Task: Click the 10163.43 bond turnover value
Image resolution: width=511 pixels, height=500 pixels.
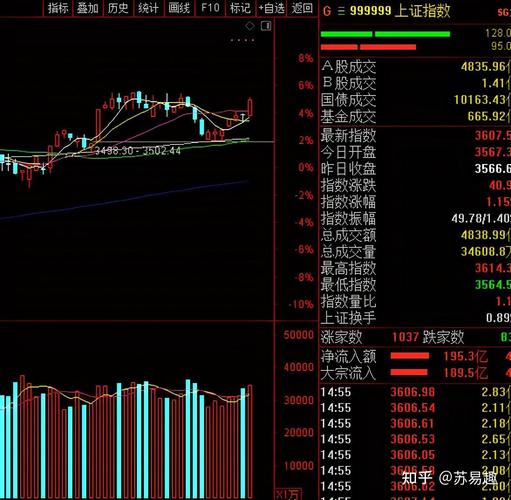Action: click(x=482, y=100)
